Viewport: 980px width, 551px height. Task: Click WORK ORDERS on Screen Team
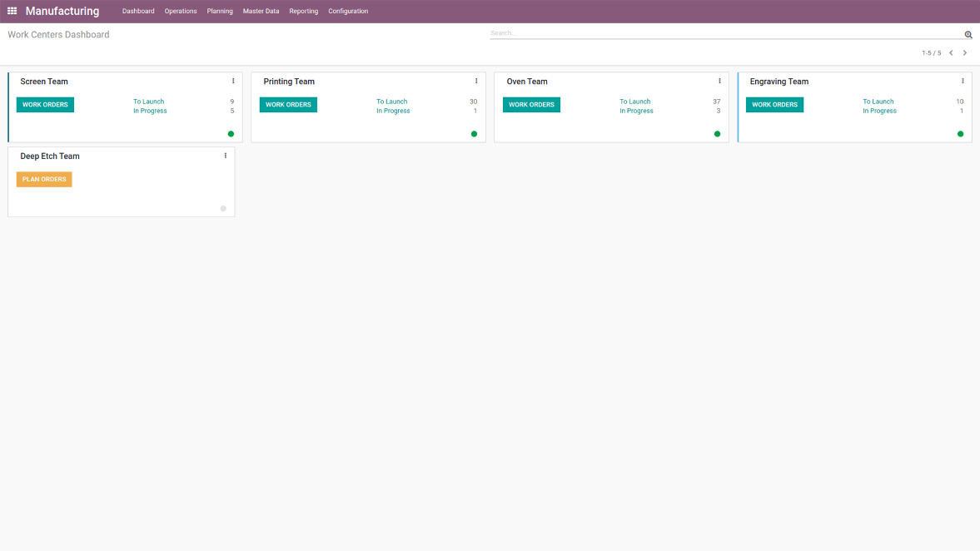click(x=44, y=104)
